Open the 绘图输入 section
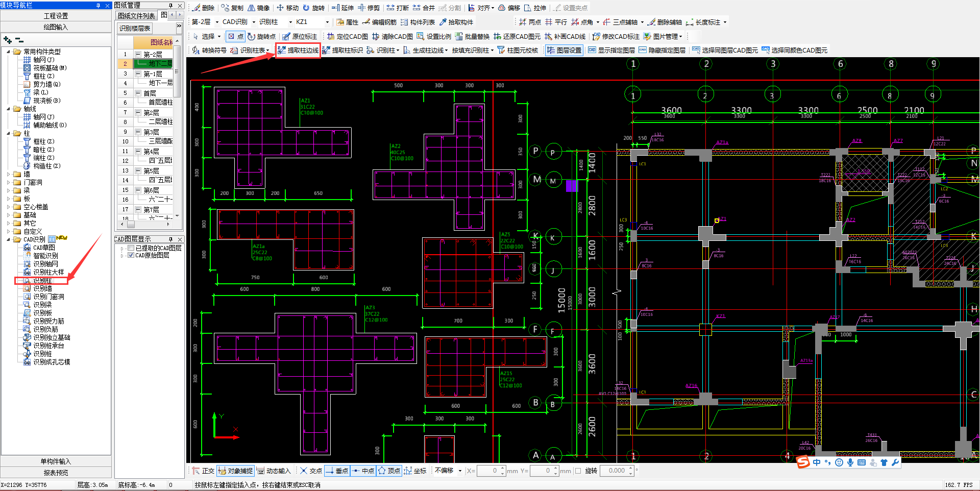 (56, 27)
